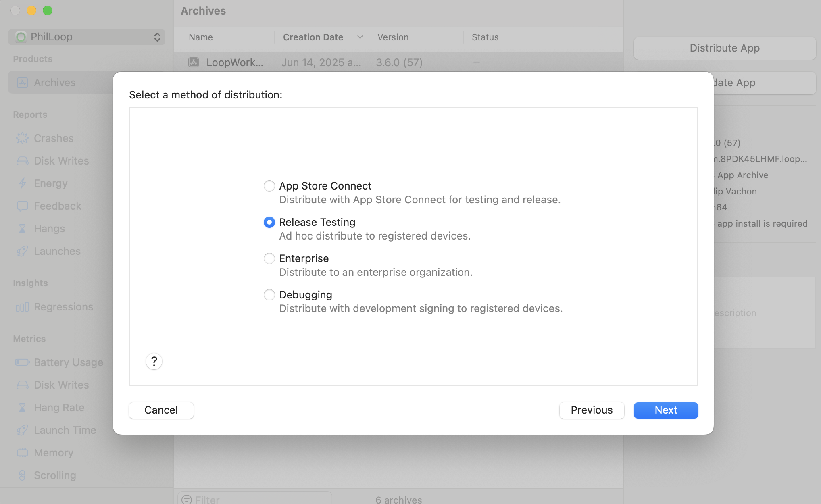Select the LoopWork... archive name
The image size is (821, 504).
pyautogui.click(x=235, y=62)
